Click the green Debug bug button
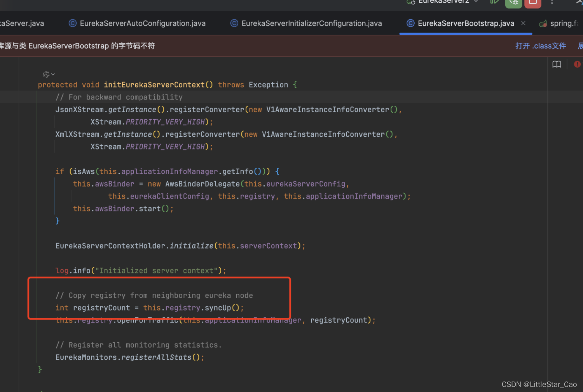 click(x=513, y=3)
